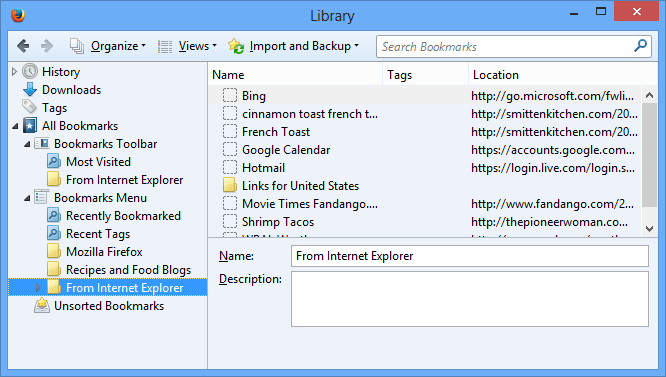Open the Organize dropdown menu
The height and width of the screenshot is (377, 666).
pos(118,46)
